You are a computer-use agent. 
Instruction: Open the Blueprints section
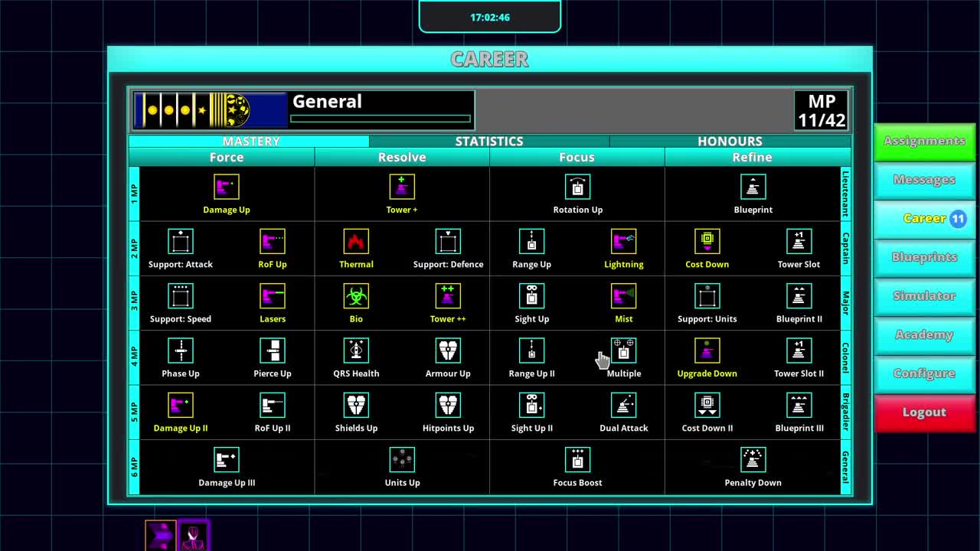tap(924, 257)
